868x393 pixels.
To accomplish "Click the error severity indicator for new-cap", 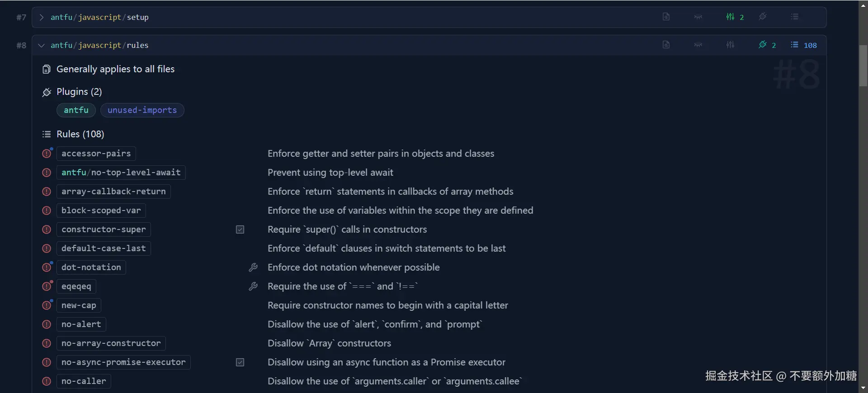I will pyautogui.click(x=47, y=305).
